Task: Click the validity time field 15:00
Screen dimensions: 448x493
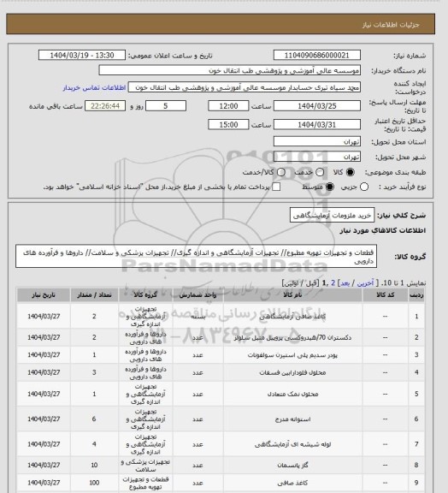Action: pyautogui.click(x=228, y=124)
